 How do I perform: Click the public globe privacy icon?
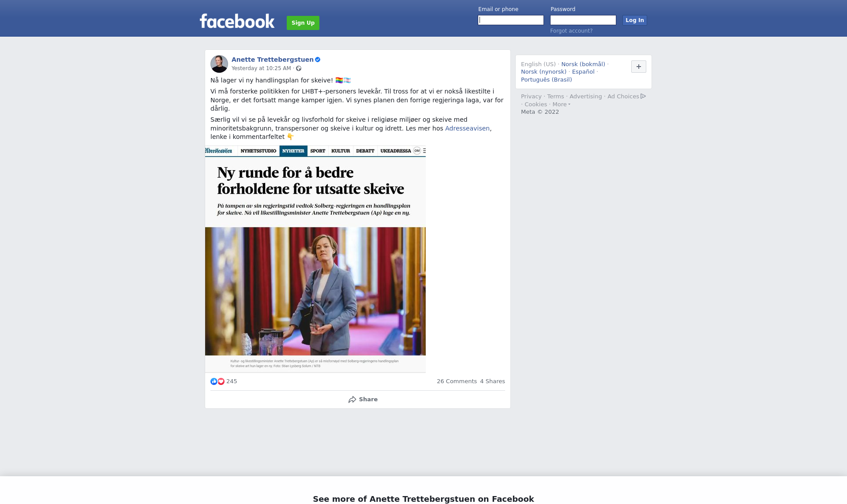click(x=299, y=68)
